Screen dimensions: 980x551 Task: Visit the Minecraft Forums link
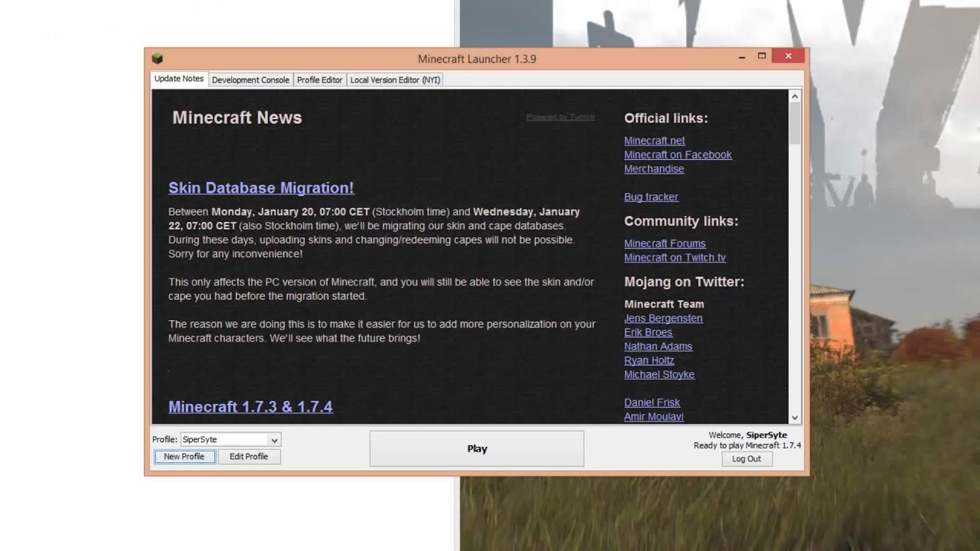coord(665,244)
